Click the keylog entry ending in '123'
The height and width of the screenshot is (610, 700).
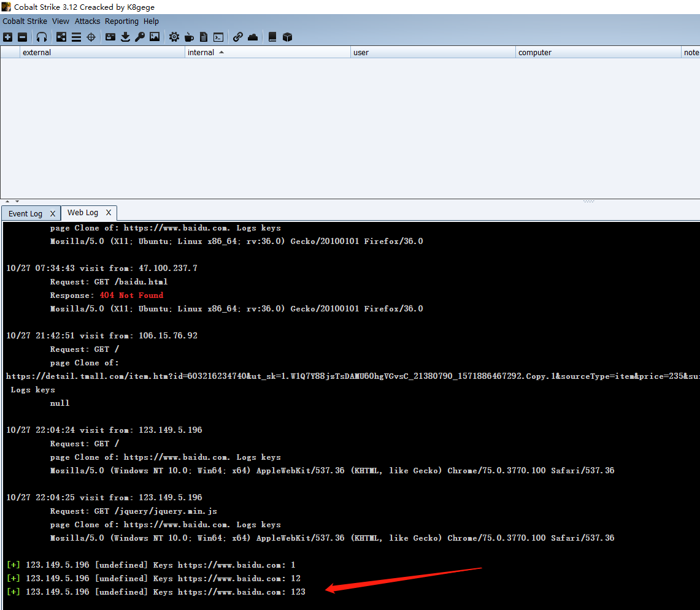pyautogui.click(x=156, y=592)
